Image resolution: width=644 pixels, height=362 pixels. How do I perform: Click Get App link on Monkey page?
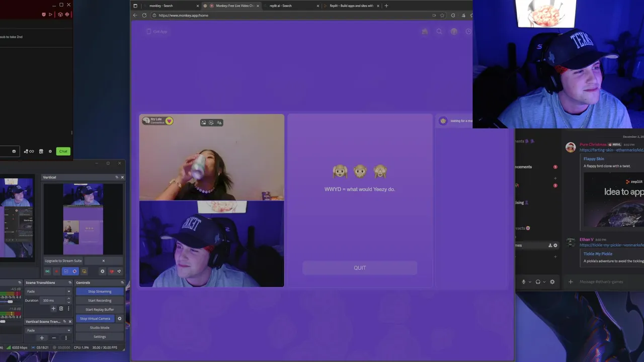(x=157, y=31)
